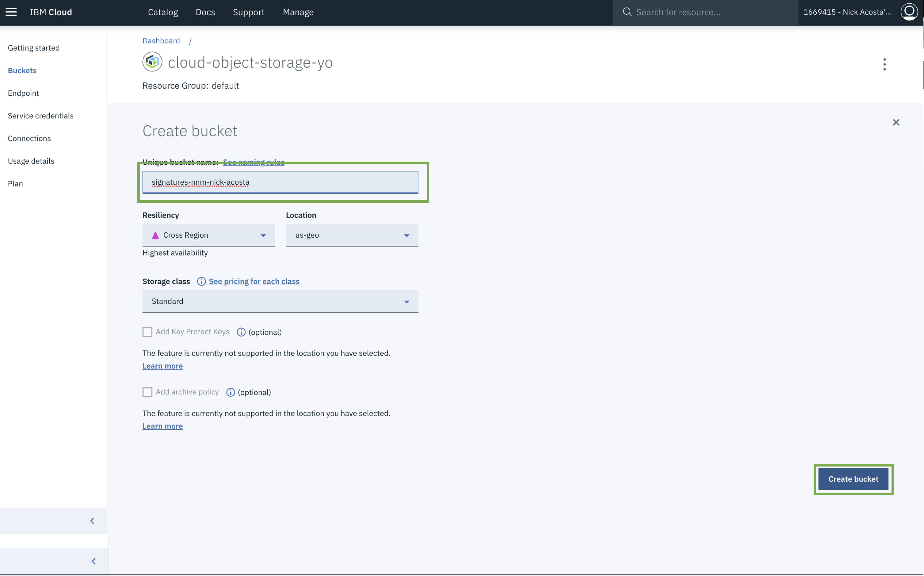Open See pricing for each class link

[x=254, y=282]
